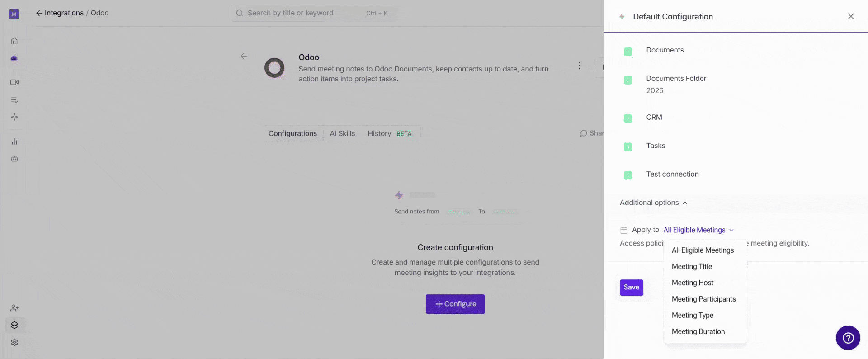The height and width of the screenshot is (359, 868).
Task: Open the three-dot menu for Odoo
Action: tap(580, 66)
